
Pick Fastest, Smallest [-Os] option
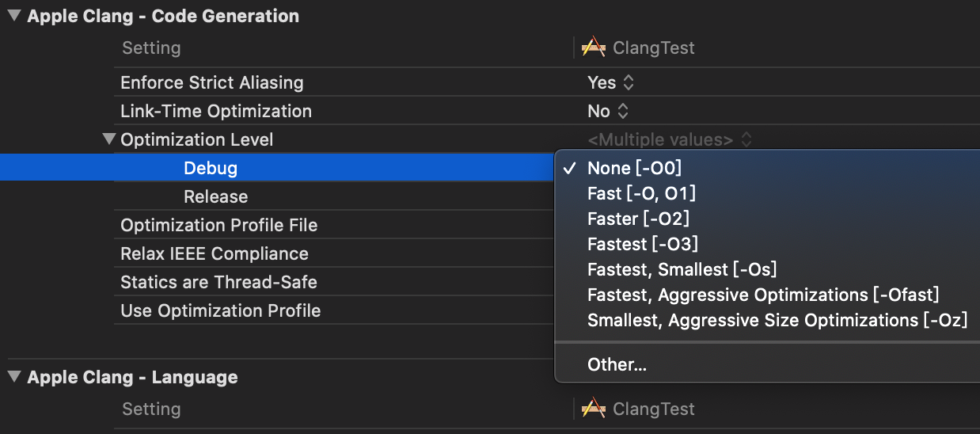point(682,269)
